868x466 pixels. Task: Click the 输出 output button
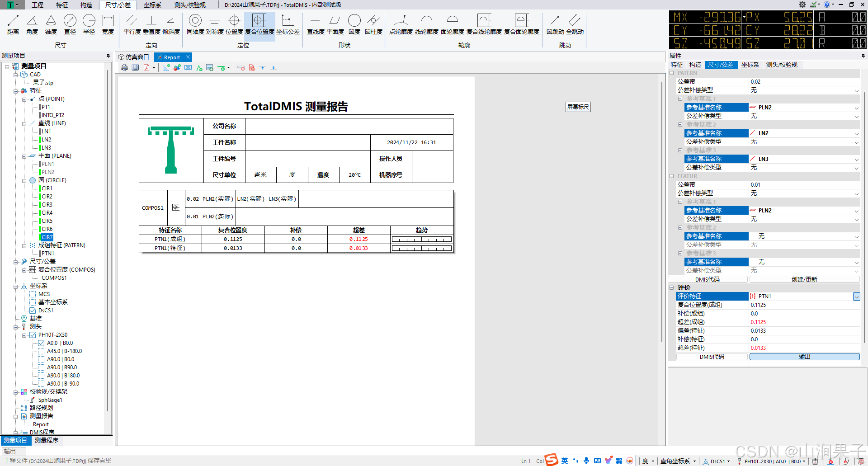pyautogui.click(x=804, y=357)
